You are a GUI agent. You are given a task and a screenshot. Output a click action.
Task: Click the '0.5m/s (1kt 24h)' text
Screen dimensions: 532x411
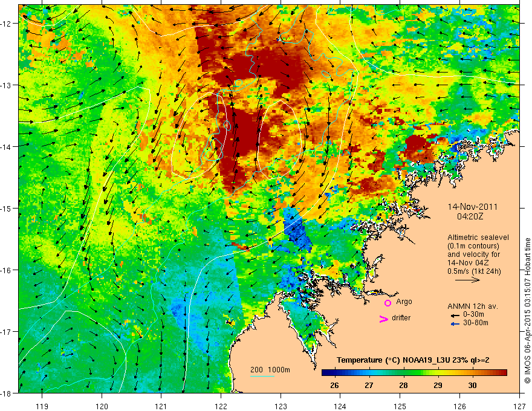pyautogui.click(x=474, y=271)
